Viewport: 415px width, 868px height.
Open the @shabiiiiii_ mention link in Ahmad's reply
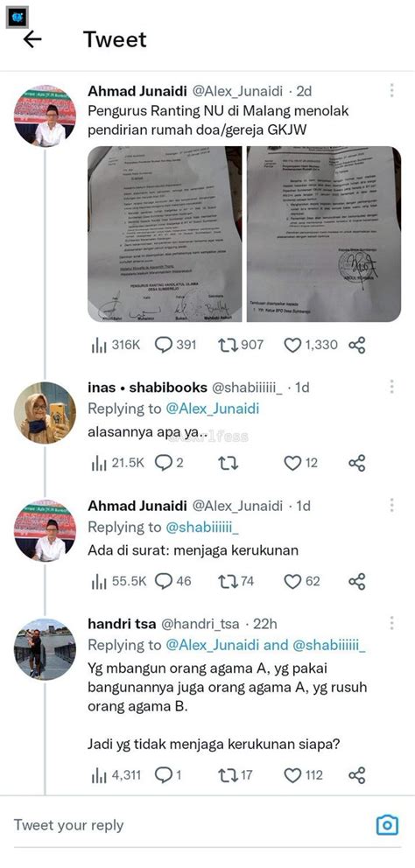[x=202, y=528]
